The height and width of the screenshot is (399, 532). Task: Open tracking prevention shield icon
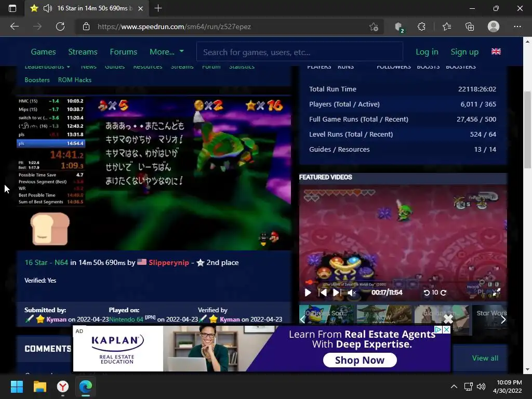[x=400, y=27]
